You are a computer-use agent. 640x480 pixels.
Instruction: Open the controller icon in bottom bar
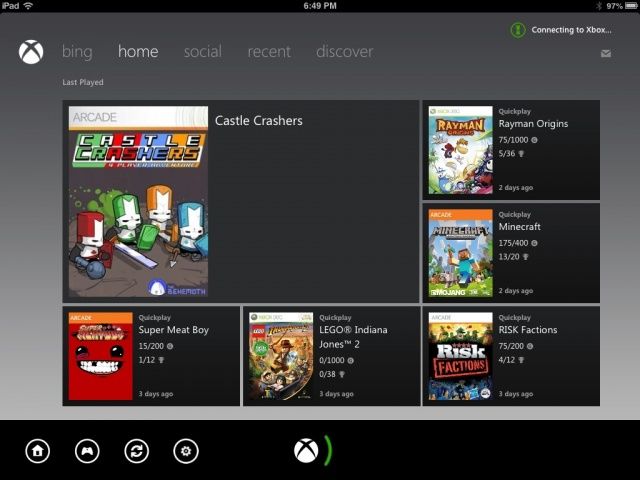tap(88, 451)
